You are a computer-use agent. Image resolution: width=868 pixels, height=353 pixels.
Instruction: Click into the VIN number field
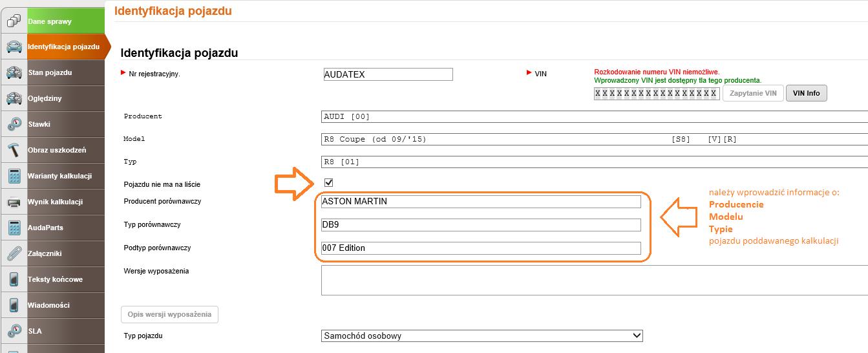tap(657, 93)
